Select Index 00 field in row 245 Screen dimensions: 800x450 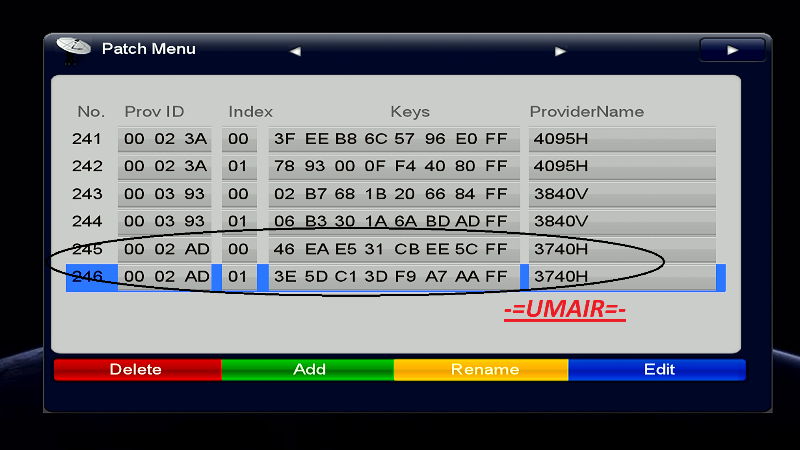click(239, 249)
